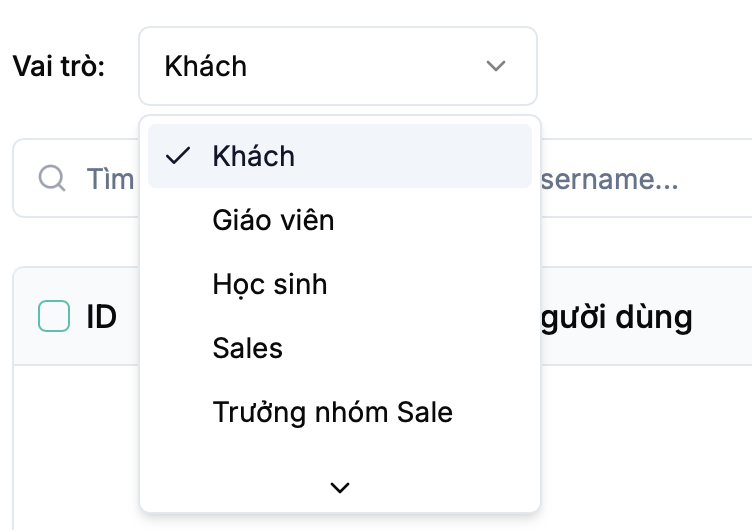Focus the search field at 'Tìm' placeholder

pyautogui.click(x=110, y=179)
